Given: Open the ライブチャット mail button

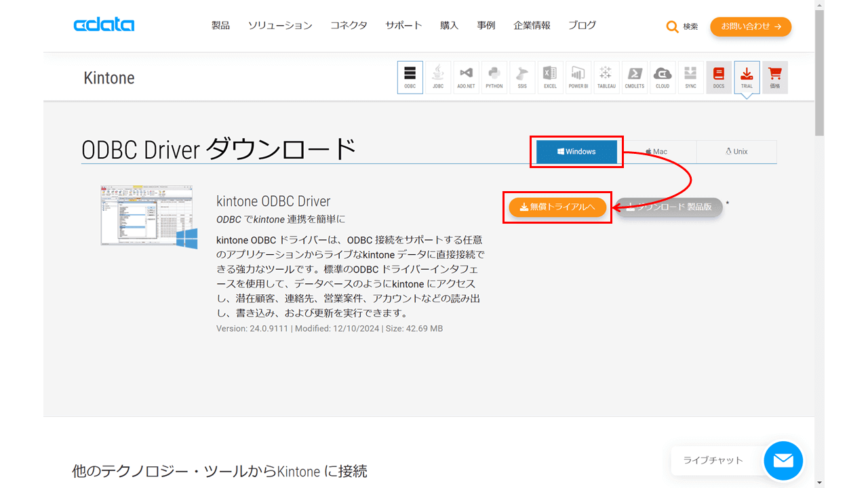Looking at the screenshot, I should [x=783, y=461].
